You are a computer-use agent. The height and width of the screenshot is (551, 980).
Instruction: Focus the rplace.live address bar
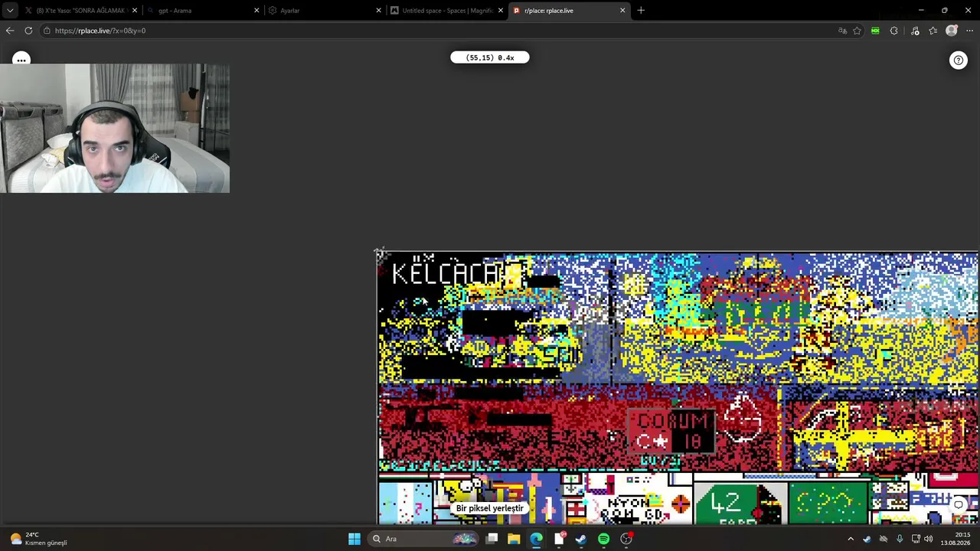436,31
